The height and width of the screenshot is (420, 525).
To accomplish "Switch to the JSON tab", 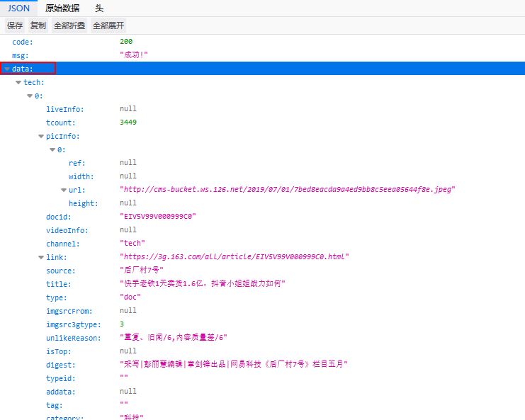I will tap(18, 8).
